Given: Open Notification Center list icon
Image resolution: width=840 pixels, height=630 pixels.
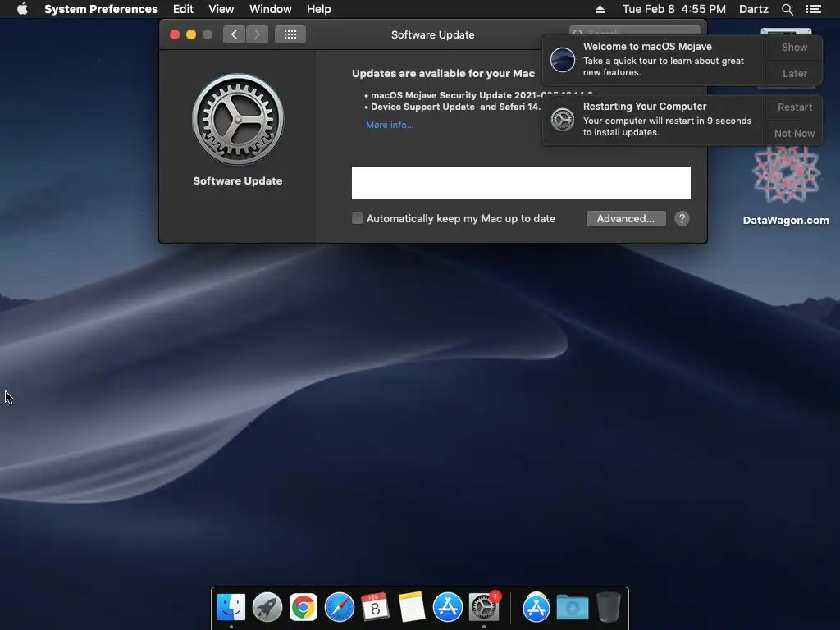Looking at the screenshot, I should 814,9.
